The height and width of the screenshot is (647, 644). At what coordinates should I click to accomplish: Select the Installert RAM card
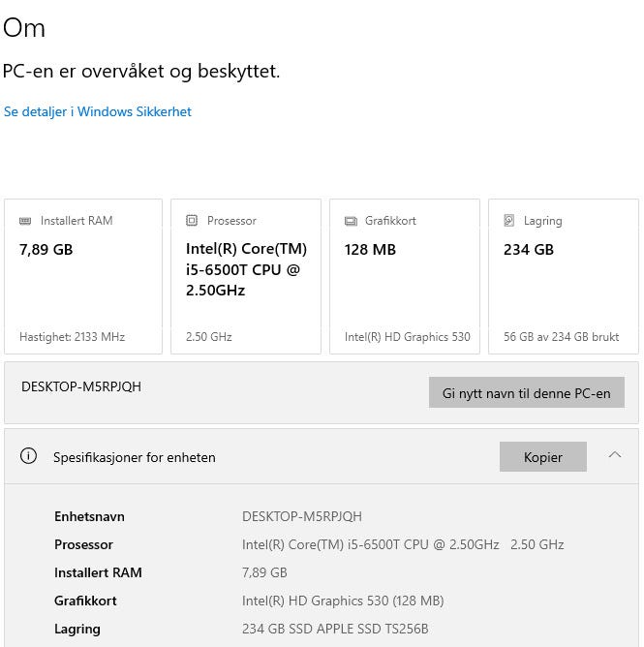83,277
